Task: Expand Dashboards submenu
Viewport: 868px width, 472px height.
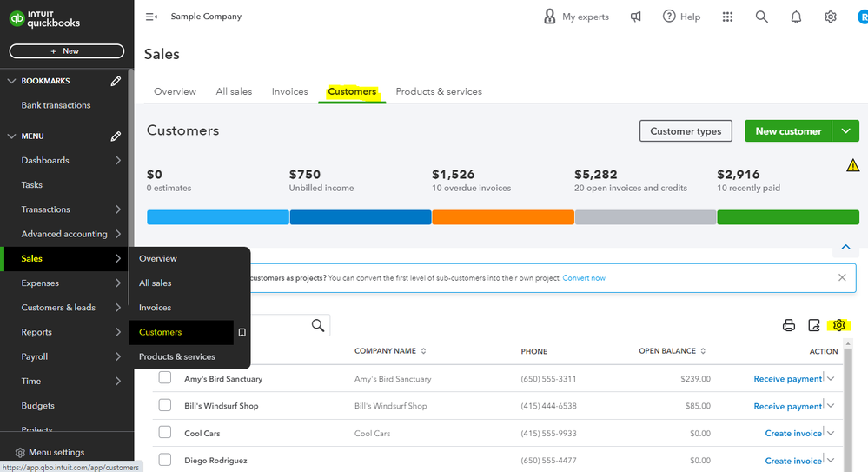Action: tap(118, 160)
